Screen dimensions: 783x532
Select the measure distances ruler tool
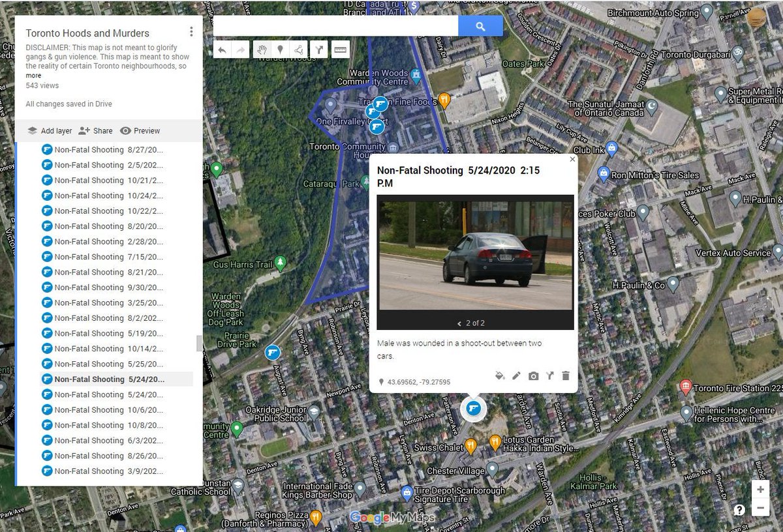tap(340, 49)
